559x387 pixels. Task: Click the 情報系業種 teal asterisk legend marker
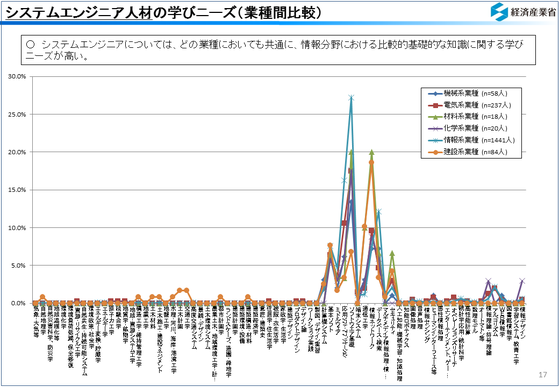[435, 140]
